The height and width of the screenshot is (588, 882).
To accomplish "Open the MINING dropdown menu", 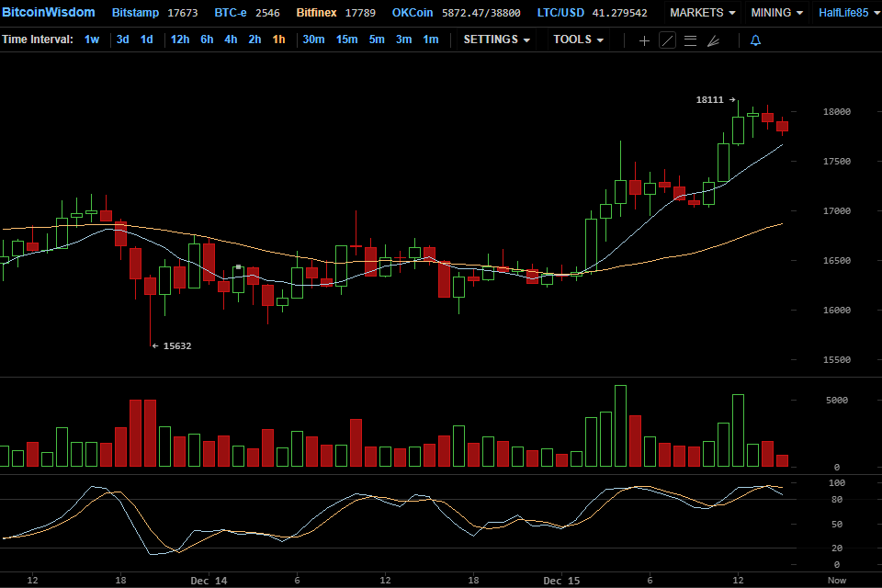I will point(776,13).
